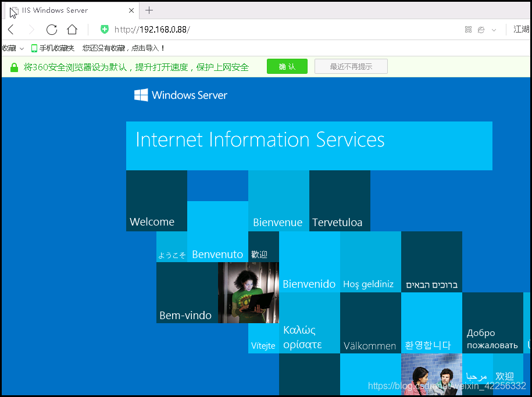Click the Benvenuto tile
Viewport: 532px width, 397px height.
tap(217, 231)
